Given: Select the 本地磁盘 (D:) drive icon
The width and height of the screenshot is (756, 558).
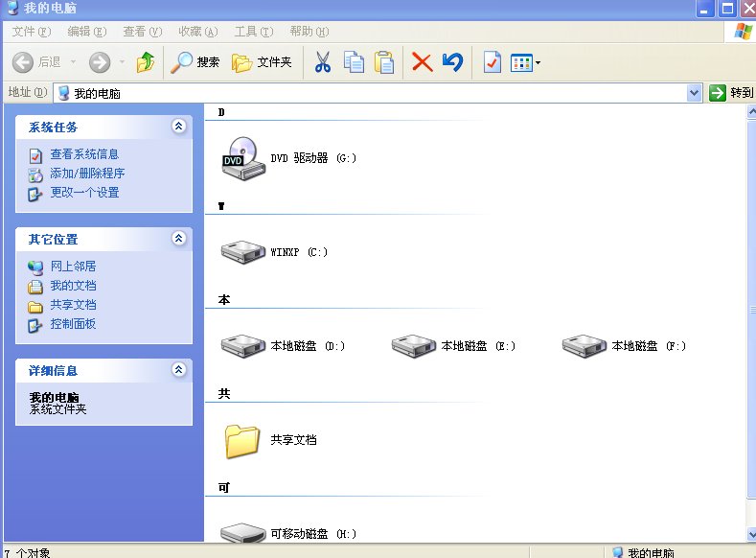Looking at the screenshot, I should click(243, 346).
